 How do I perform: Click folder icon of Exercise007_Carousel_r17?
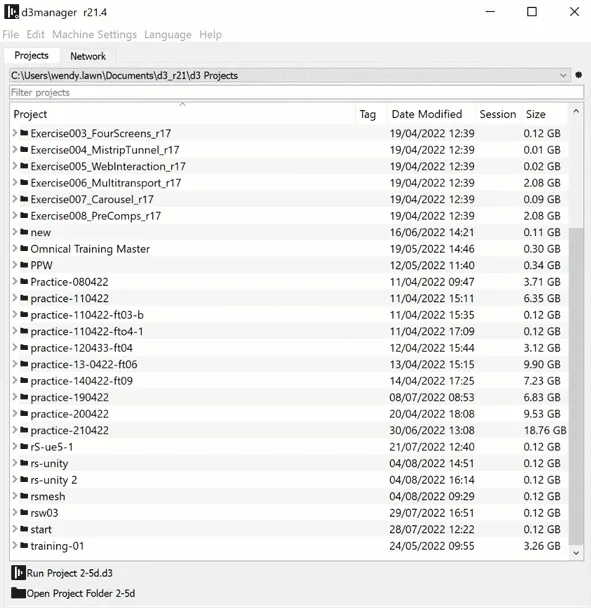tap(24, 199)
